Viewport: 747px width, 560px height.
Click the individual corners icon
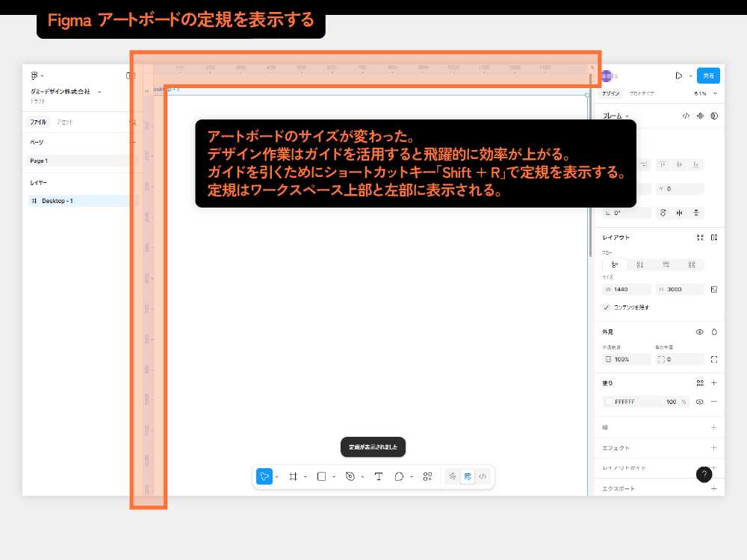[714, 360]
